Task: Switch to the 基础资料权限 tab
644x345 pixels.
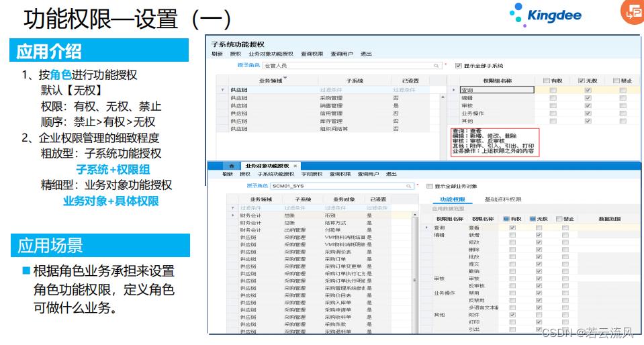Action: [503, 199]
